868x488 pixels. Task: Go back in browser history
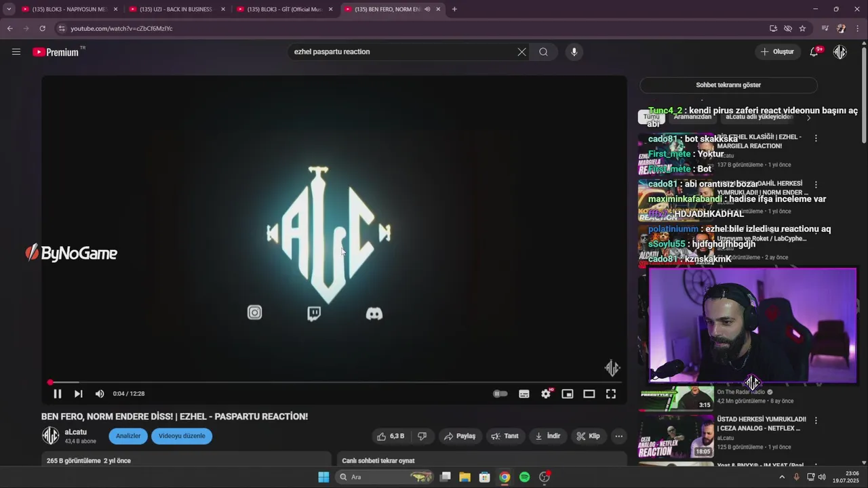(x=9, y=28)
